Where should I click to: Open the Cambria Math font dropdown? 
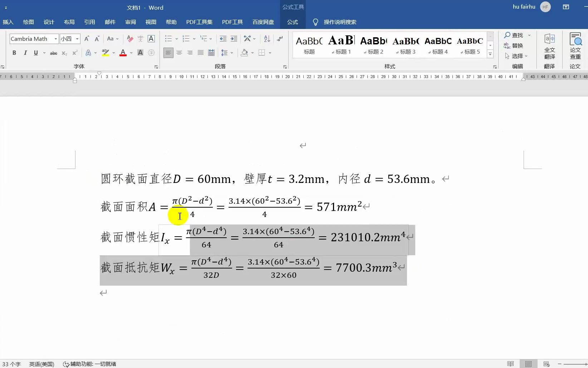[x=55, y=39]
